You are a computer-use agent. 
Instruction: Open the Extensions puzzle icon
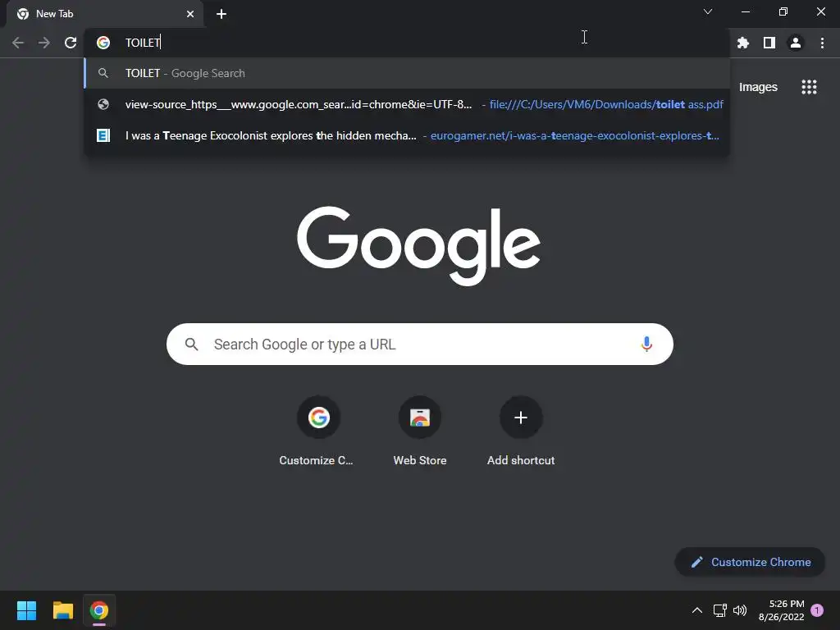[743, 43]
